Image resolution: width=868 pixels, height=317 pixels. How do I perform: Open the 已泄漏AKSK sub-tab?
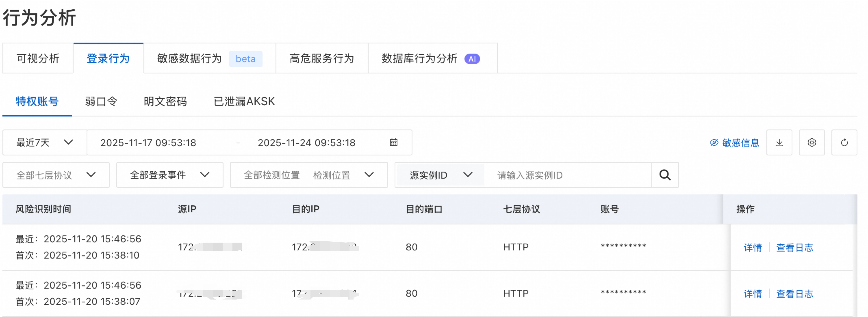point(244,101)
